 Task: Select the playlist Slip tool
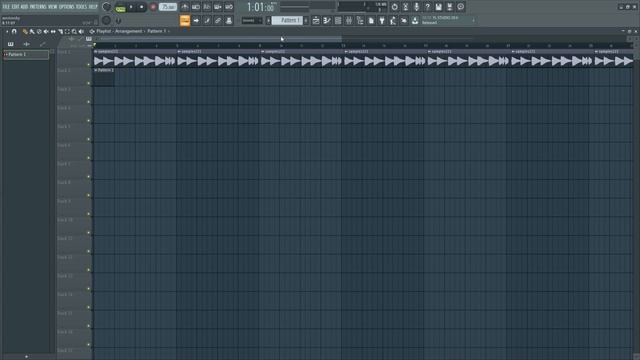pos(53,31)
